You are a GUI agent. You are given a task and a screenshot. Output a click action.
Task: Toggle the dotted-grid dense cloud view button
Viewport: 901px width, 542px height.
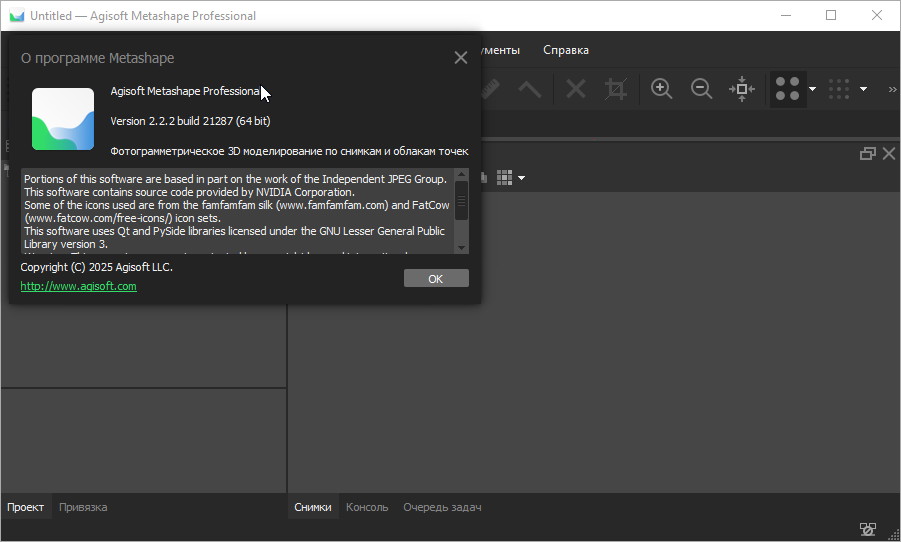[x=839, y=89]
